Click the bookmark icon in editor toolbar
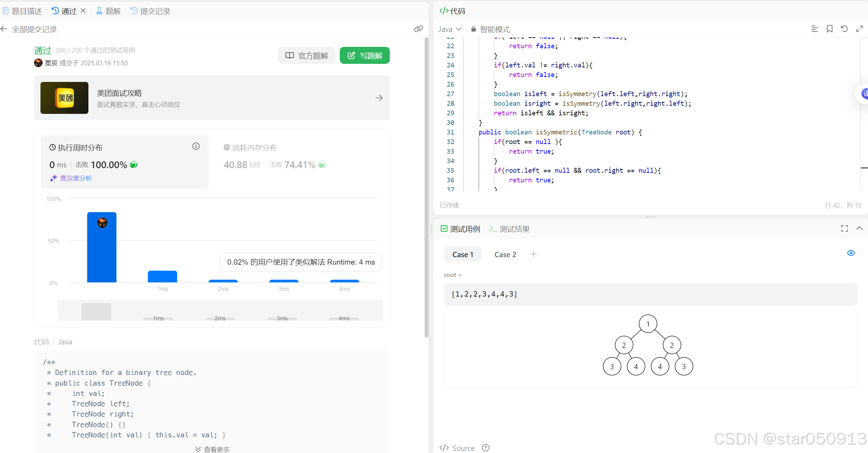The image size is (868, 453). click(829, 29)
